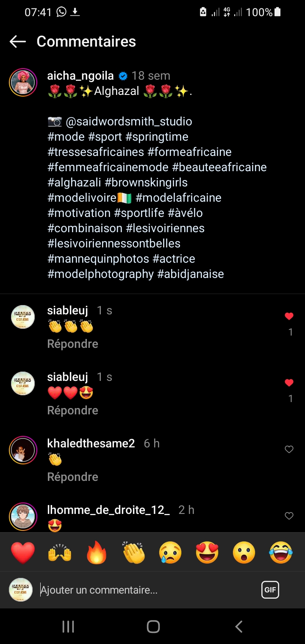Insert the fire emoji reaction
Screen dimensions: 305x644
[97, 553]
